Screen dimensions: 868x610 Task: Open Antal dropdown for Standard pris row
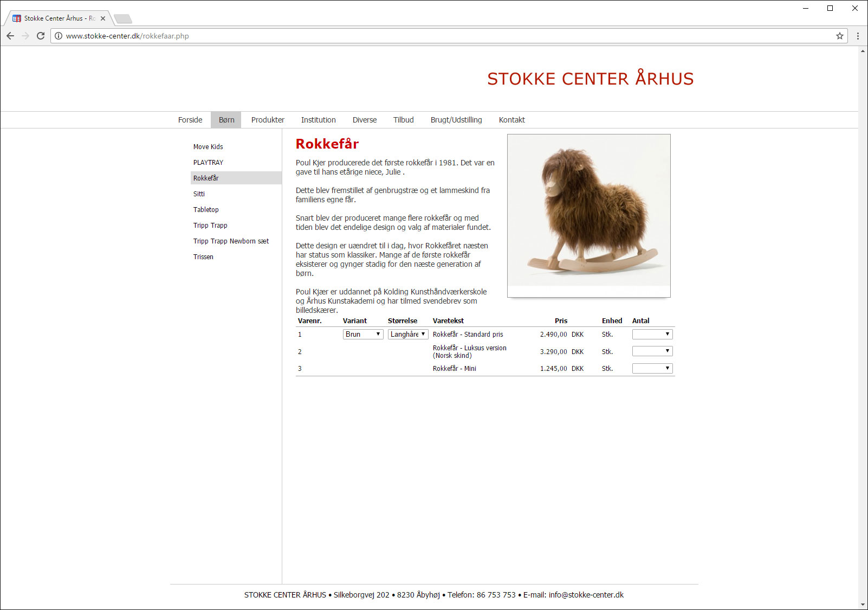pos(652,334)
